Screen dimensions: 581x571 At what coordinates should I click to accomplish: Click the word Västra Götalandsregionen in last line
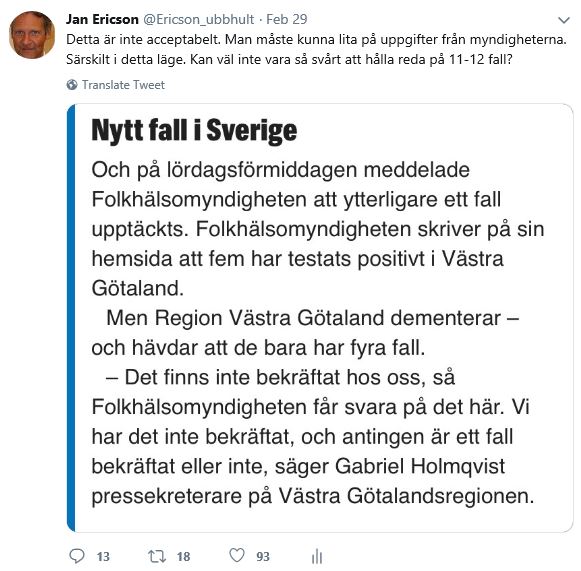click(406, 496)
